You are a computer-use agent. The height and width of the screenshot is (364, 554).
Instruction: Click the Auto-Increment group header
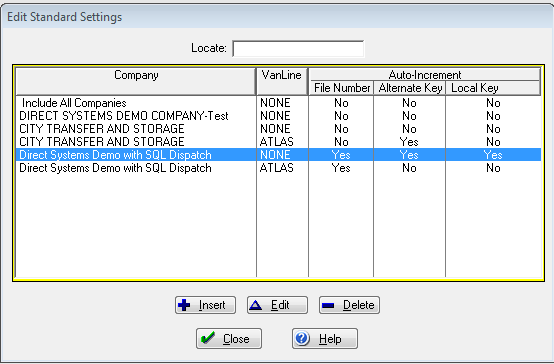tap(425, 75)
